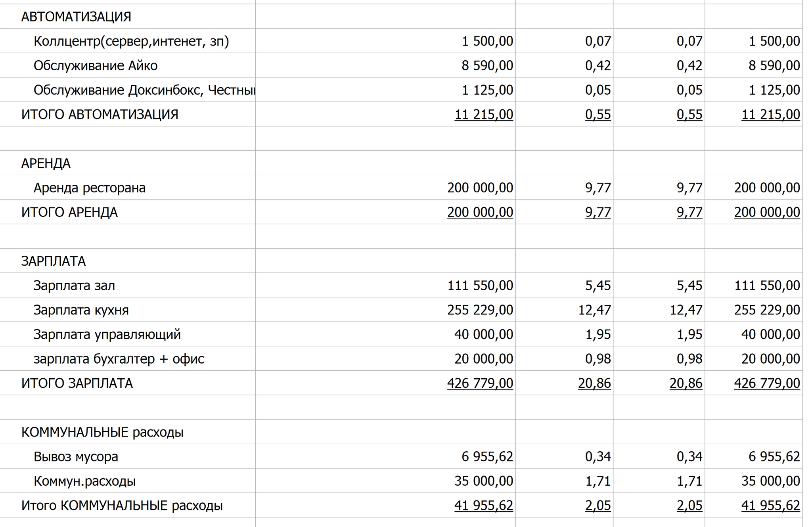812x527 pixels.
Task: Click the 8 590,00 amount in first column
Action: 487,65
